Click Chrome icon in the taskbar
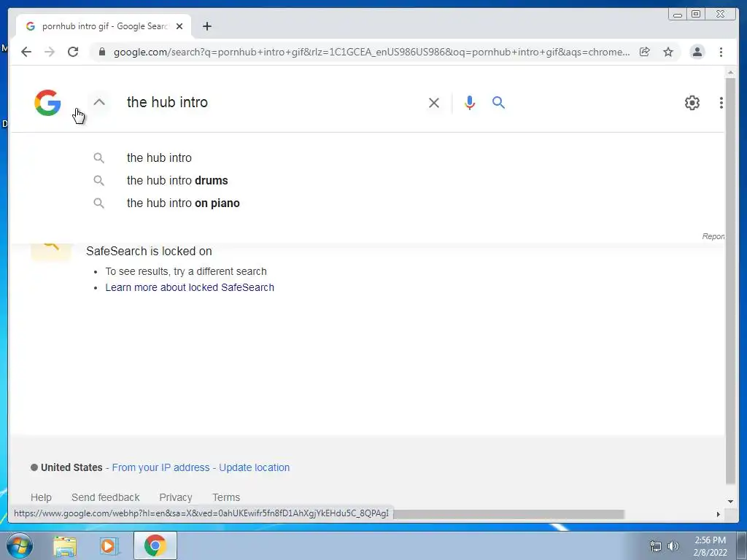Image resolution: width=747 pixels, height=560 pixels. click(x=155, y=545)
